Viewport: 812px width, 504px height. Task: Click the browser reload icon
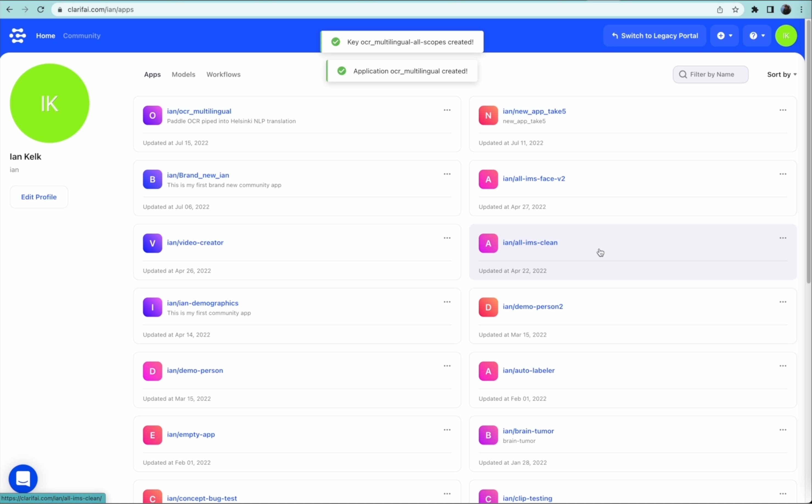pyautogui.click(x=41, y=9)
